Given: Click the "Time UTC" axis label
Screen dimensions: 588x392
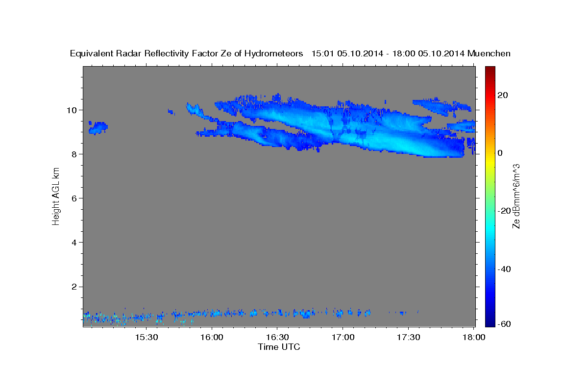Looking at the screenshot, I should [279, 347].
